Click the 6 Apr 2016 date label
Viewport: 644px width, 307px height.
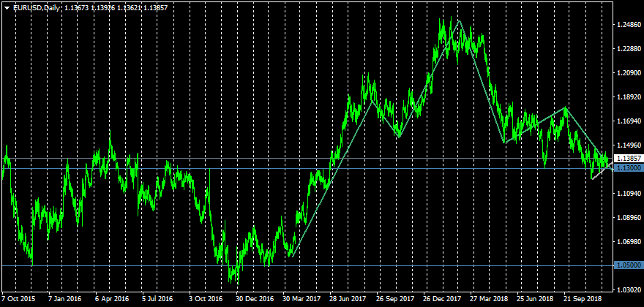coord(111,299)
